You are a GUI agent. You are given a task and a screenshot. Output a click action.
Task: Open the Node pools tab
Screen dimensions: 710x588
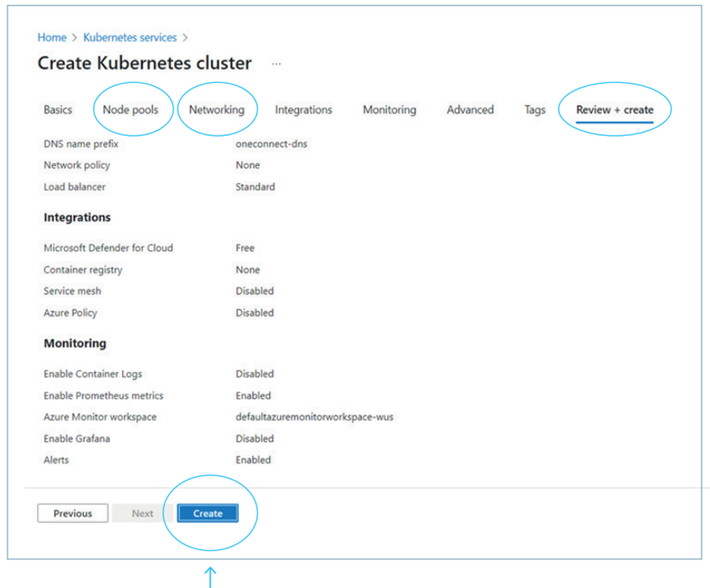[x=130, y=110]
